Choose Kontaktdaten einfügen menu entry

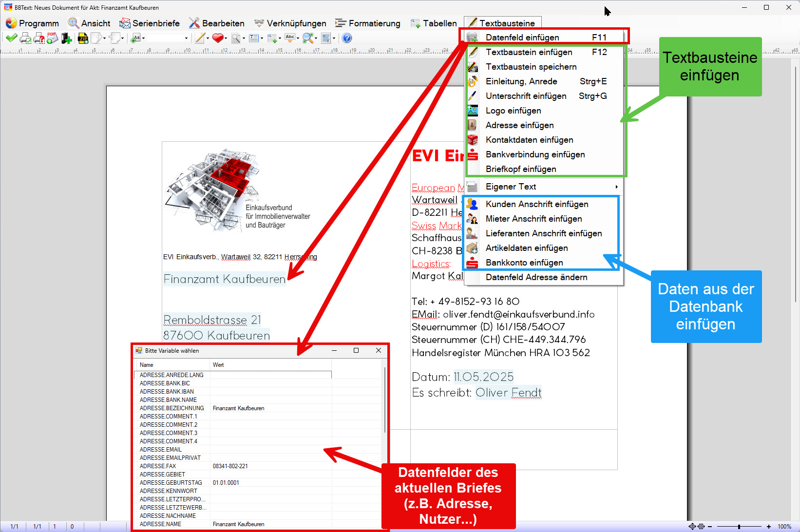pos(544,140)
